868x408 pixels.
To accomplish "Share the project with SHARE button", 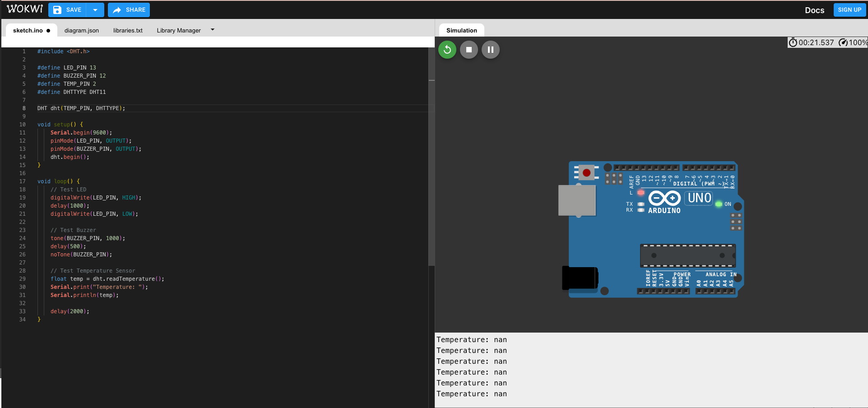I will [x=129, y=10].
